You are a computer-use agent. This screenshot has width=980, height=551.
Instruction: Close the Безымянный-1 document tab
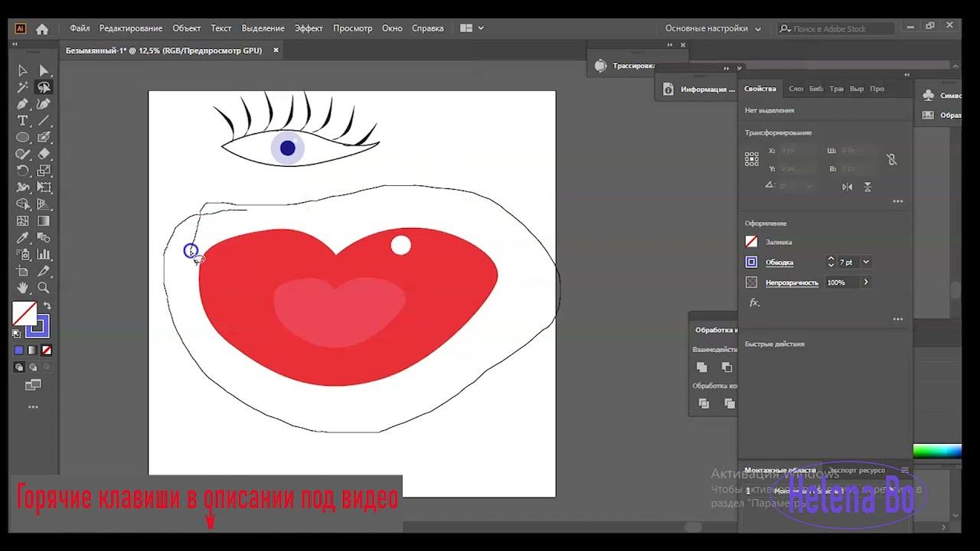(276, 51)
